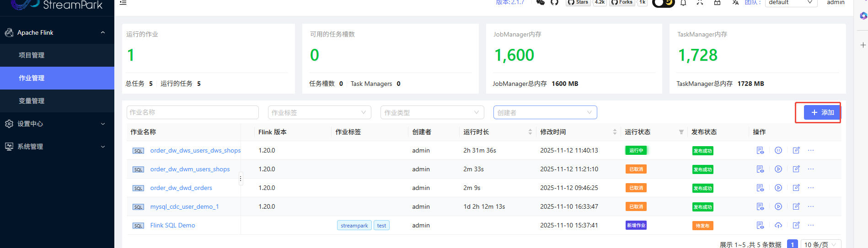The width and height of the screenshot is (868, 248).
Task: Expand the 设置中心 menu
Action: pos(57,124)
